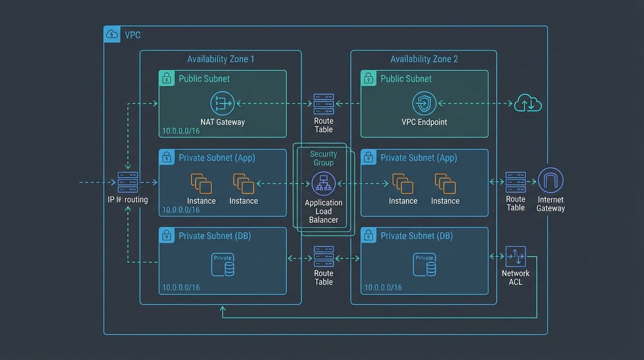Click "Public Subnet" label in Availability Zone 1

click(204, 78)
